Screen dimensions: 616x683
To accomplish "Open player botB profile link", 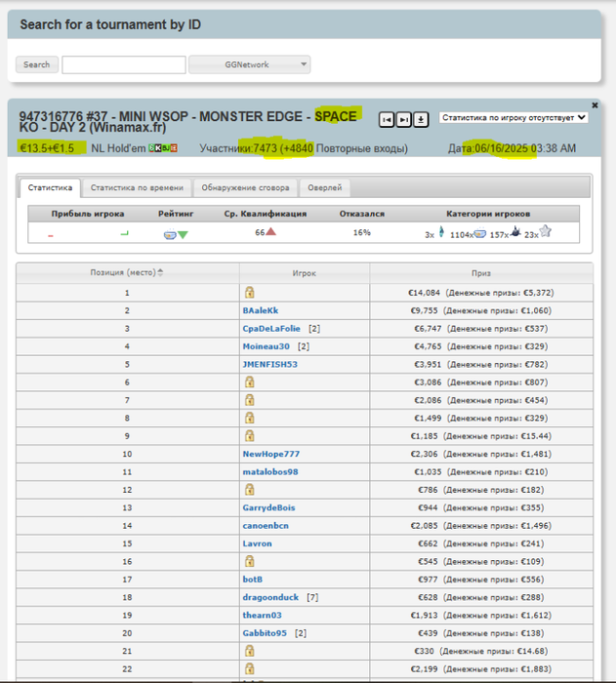I will pyautogui.click(x=253, y=579).
